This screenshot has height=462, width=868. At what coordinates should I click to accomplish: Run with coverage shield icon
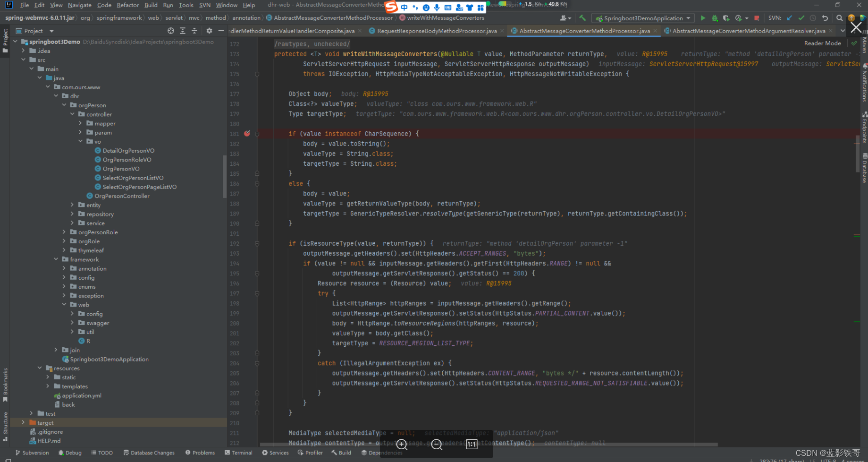tap(726, 18)
